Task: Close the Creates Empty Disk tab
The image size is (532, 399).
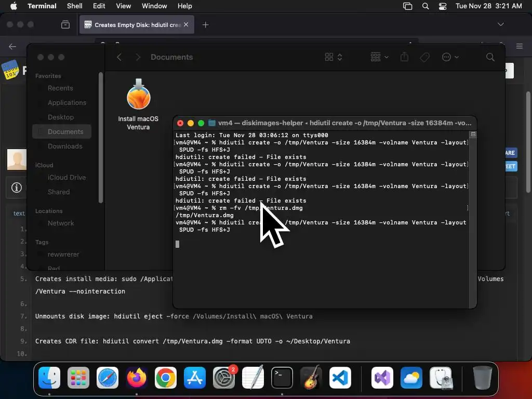Action: point(186,24)
